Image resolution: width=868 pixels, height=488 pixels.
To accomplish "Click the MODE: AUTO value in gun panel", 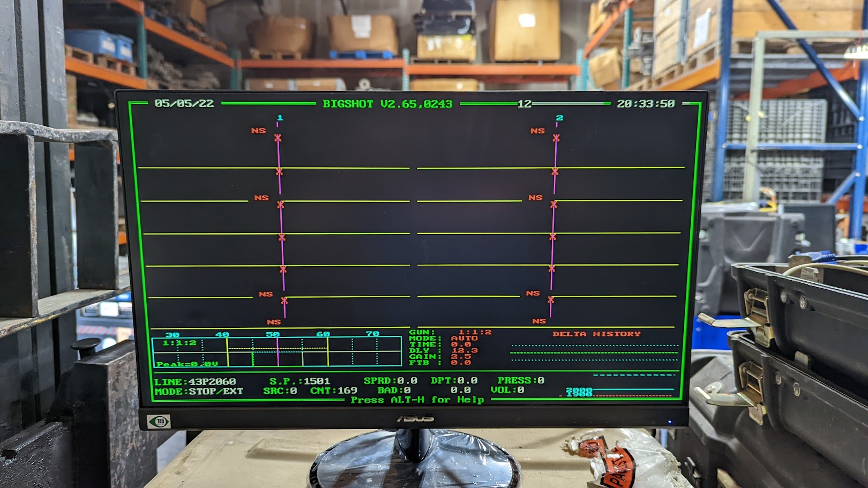I will [464, 339].
